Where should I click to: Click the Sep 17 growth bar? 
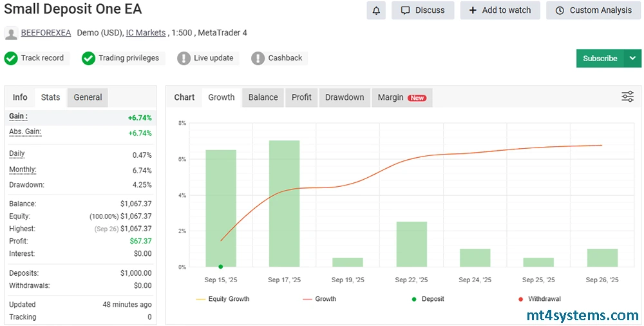(x=284, y=203)
